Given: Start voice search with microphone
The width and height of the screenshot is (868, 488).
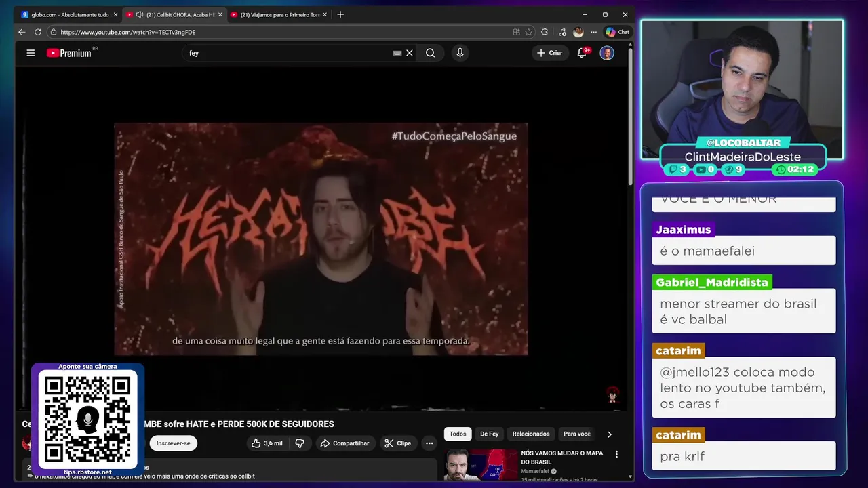Looking at the screenshot, I should (460, 53).
